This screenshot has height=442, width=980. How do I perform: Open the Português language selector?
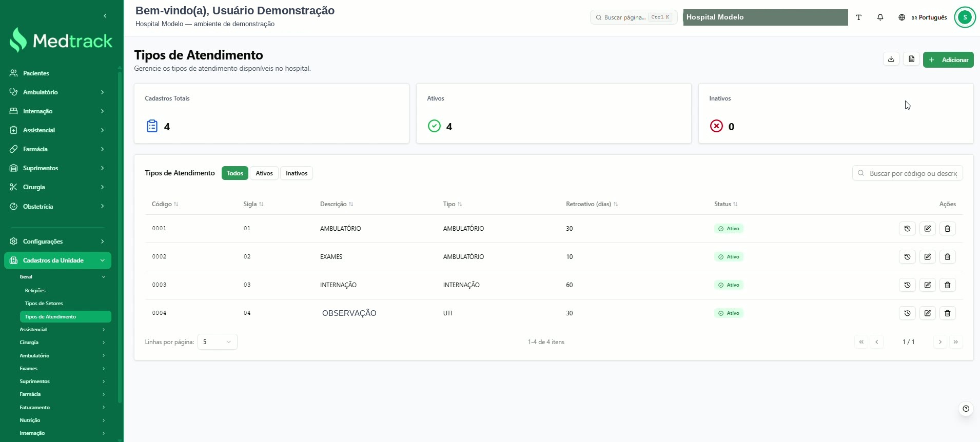point(923,17)
